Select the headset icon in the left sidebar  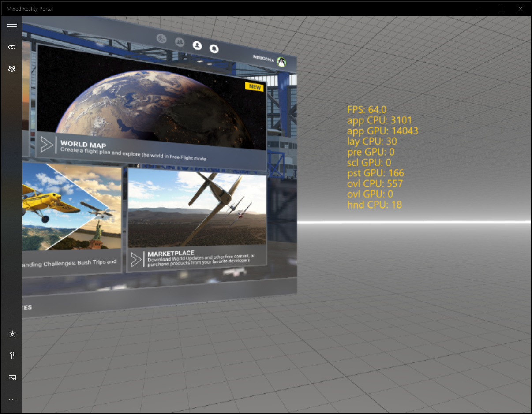[12, 47]
